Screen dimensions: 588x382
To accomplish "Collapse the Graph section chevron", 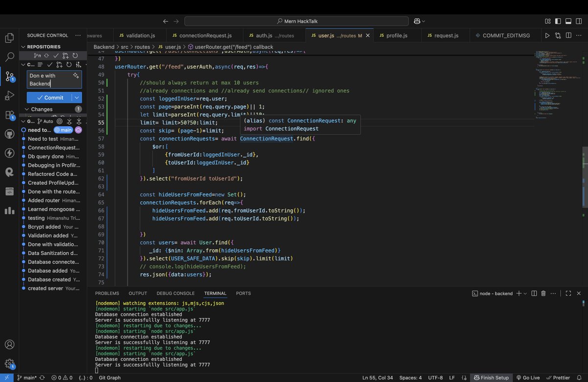I will point(23,121).
